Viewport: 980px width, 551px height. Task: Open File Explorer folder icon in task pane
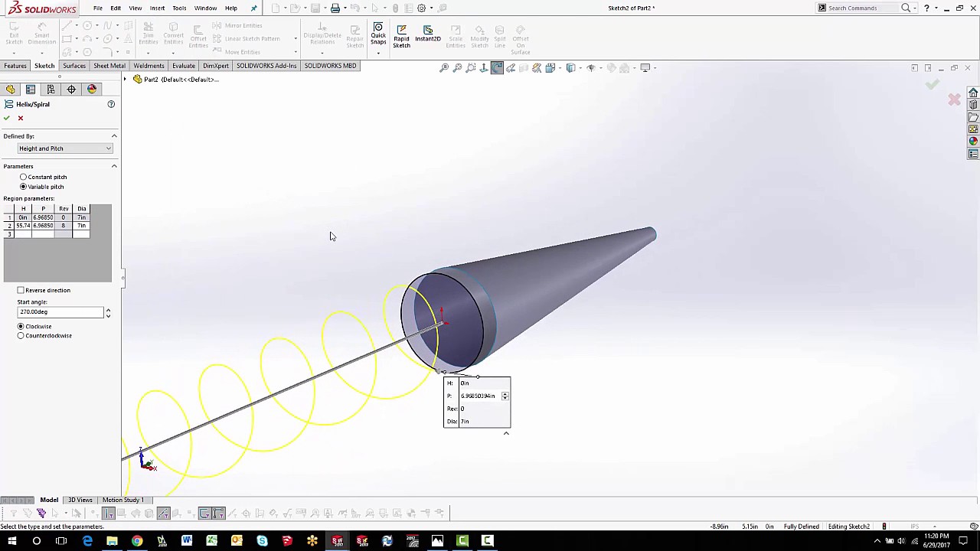click(973, 117)
